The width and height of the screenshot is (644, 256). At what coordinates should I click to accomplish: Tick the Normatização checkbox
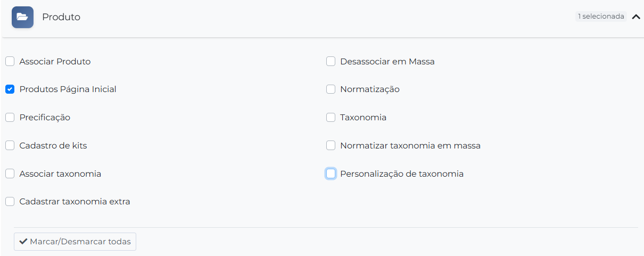331,89
